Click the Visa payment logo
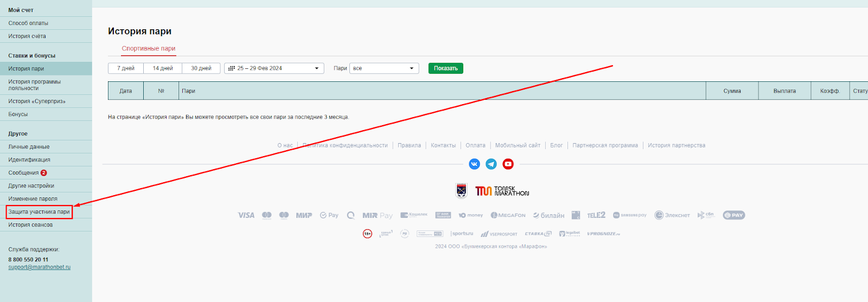This screenshot has width=868, height=302. click(x=246, y=215)
